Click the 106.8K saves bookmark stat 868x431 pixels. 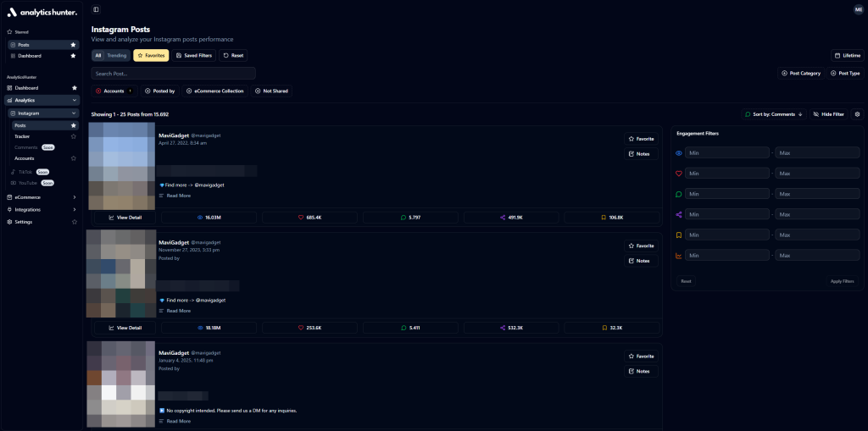click(612, 218)
